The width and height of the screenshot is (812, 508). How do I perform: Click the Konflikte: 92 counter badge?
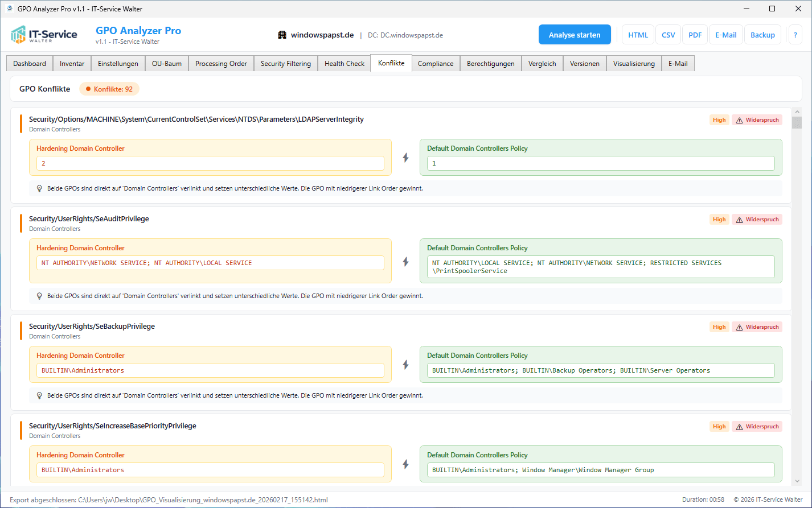(109, 89)
